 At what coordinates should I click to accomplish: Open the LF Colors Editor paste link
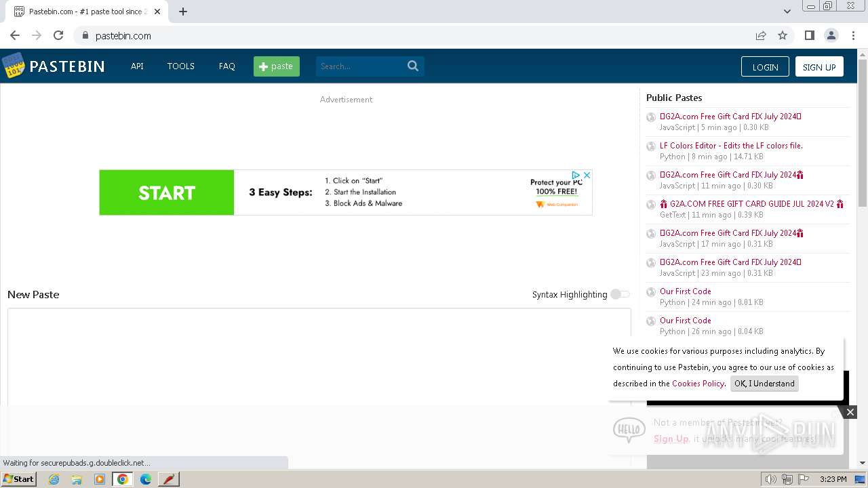[731, 146]
